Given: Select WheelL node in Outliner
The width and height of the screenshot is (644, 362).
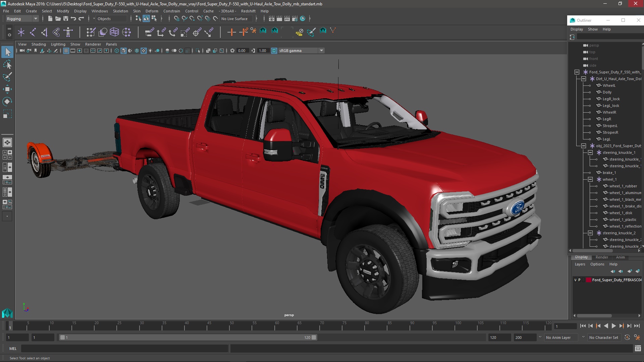Looking at the screenshot, I should click(x=609, y=85).
